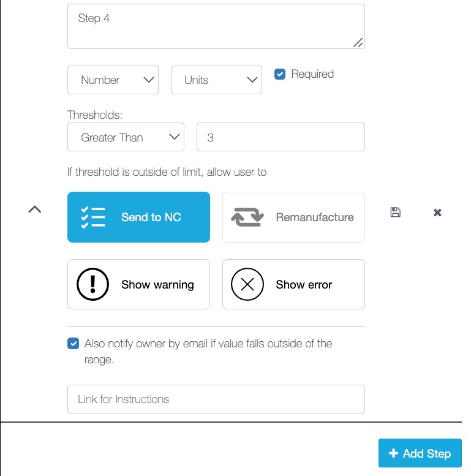Open the Units dropdown

pos(216,80)
